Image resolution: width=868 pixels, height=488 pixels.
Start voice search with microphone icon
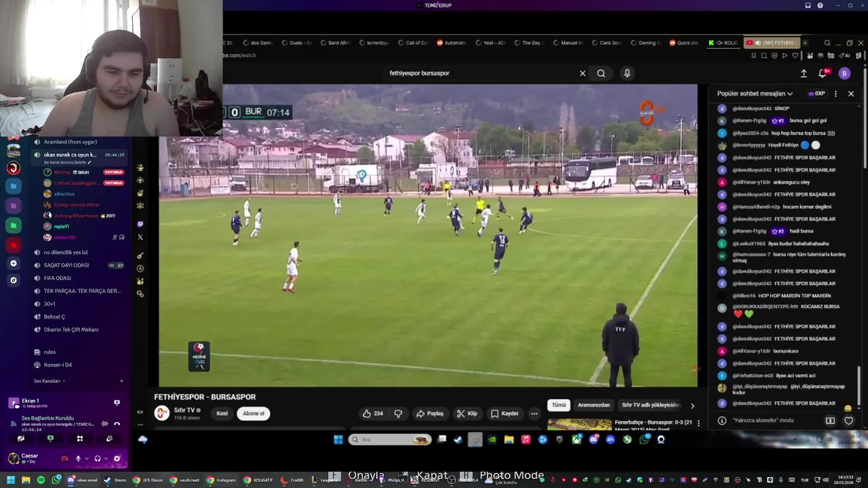click(627, 73)
